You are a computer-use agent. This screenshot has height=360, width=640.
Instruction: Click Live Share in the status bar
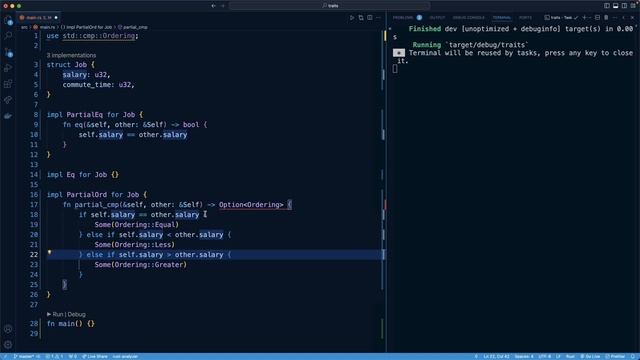coord(95,356)
